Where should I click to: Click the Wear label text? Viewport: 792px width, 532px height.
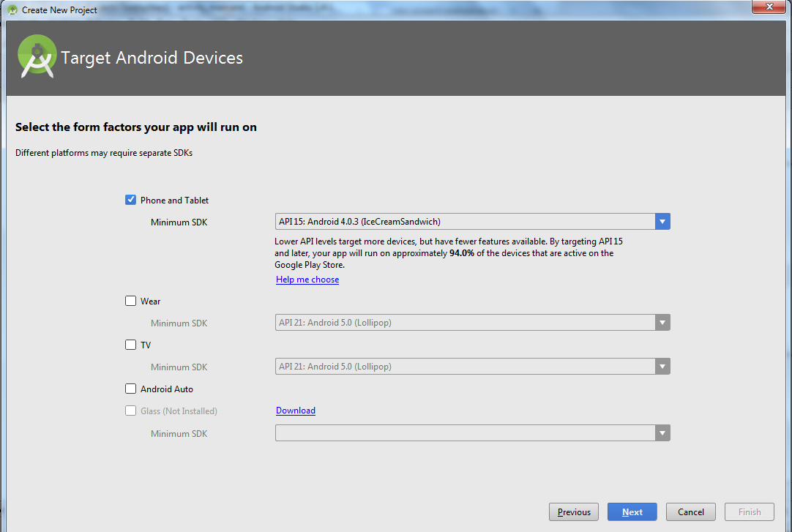(151, 301)
